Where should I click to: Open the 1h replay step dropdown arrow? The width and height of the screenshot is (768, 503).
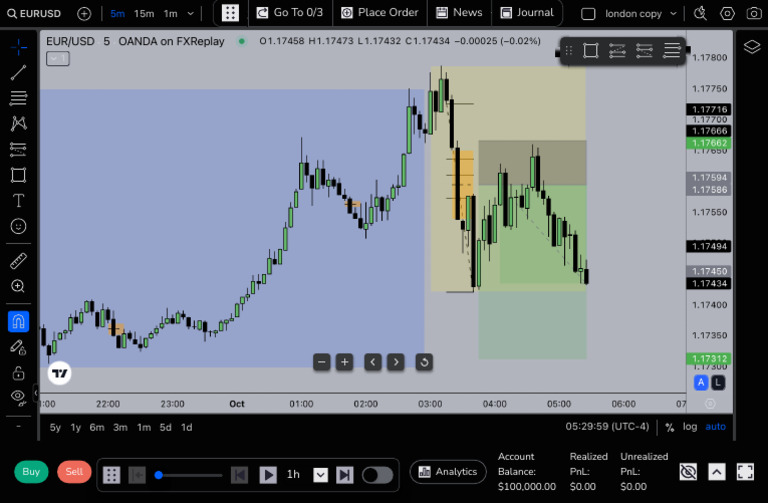320,475
